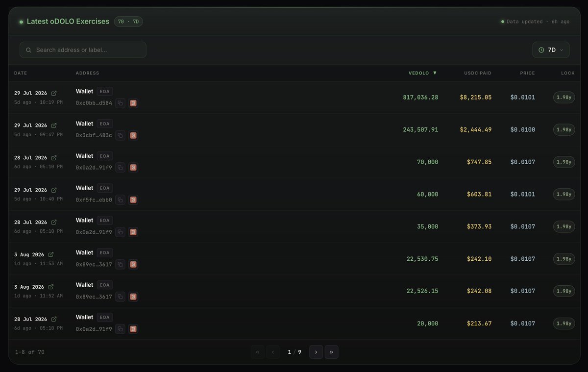This screenshot has width=588, height=372.
Task: Copy address 0xc0bb…d584
Action: pos(120,103)
